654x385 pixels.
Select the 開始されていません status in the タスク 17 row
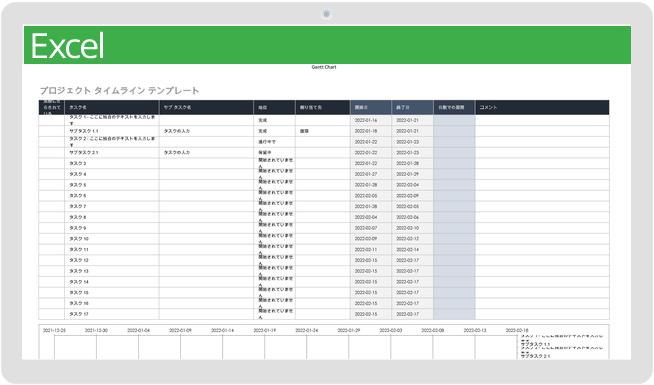pos(275,314)
